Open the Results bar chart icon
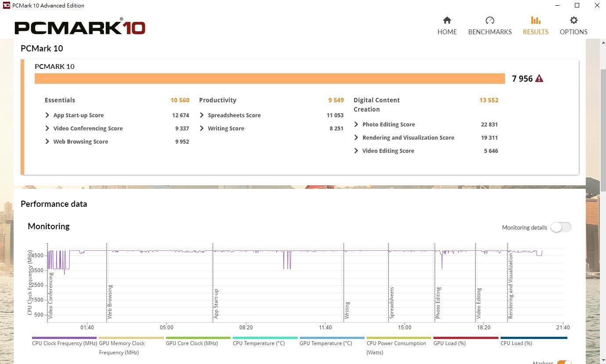 pos(535,20)
